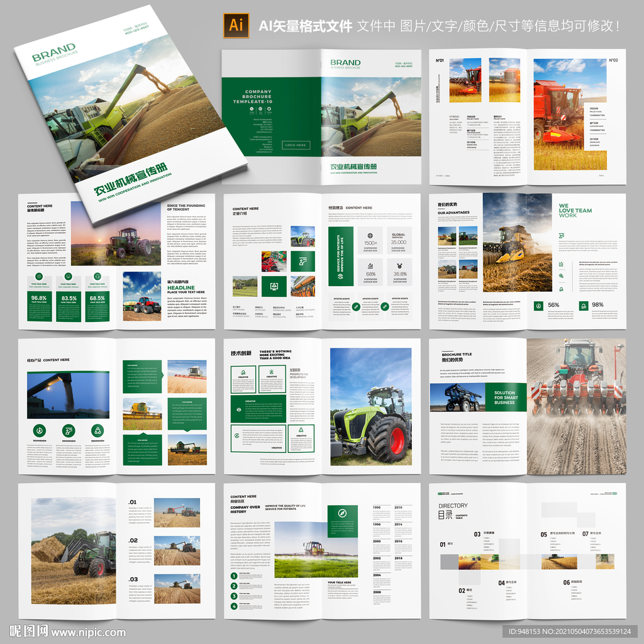Click presentation icon under WE LOVE TEAM WORK
Viewport: 644px width, 644px height.
(x=562, y=236)
